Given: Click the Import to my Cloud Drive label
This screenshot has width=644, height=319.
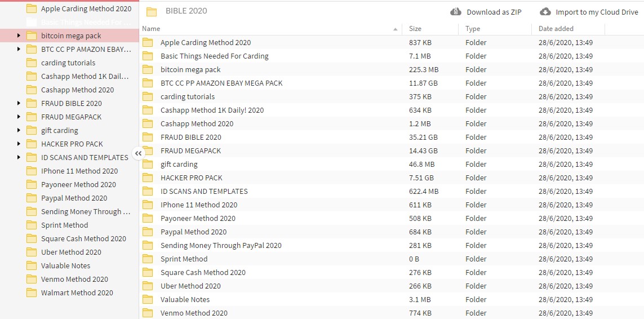Looking at the screenshot, I should (597, 12).
